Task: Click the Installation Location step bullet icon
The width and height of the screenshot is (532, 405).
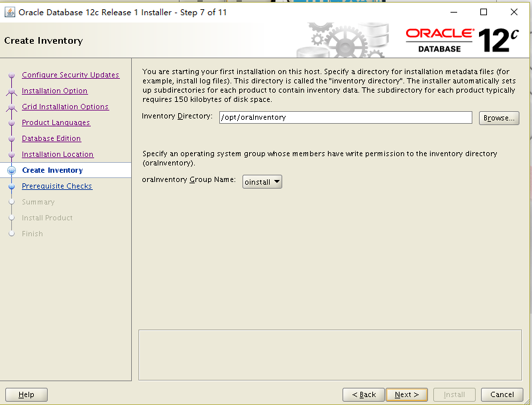Action: click(x=11, y=155)
